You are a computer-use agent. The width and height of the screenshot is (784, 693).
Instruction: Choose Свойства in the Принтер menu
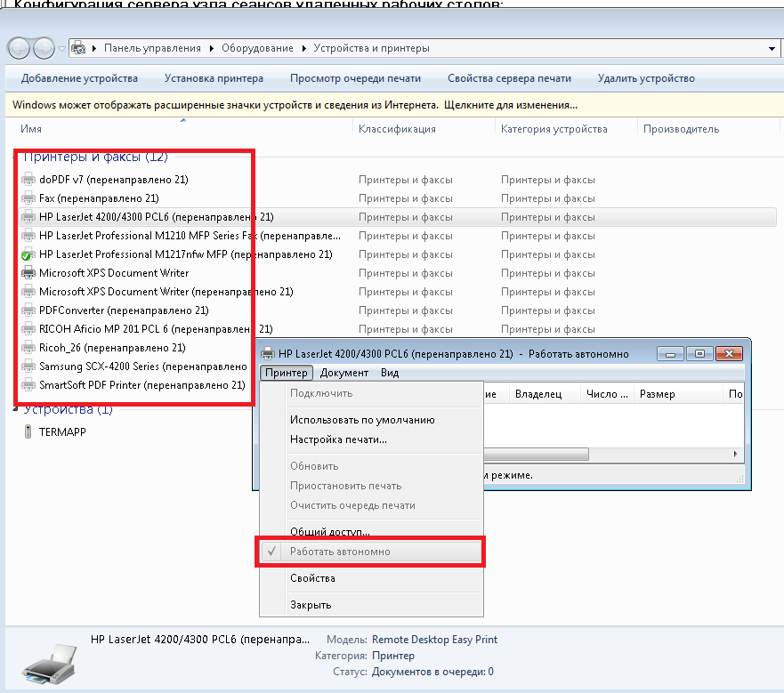point(370,578)
